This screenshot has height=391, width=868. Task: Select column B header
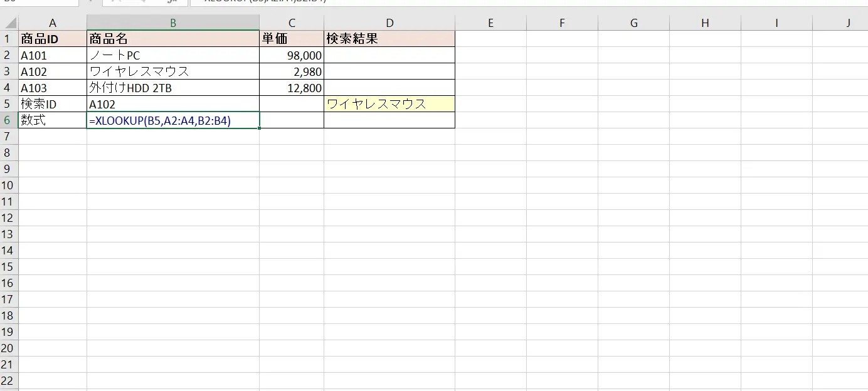(173, 23)
